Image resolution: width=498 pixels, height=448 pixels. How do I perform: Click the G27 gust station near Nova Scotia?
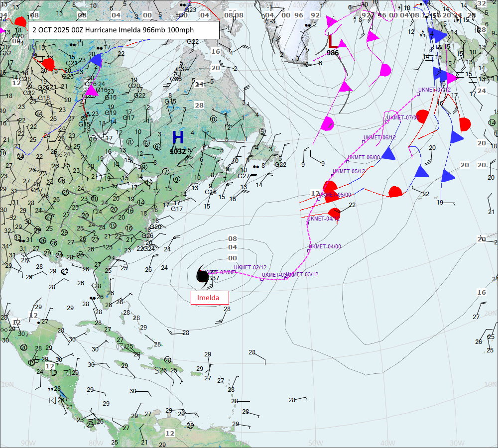click(244, 176)
